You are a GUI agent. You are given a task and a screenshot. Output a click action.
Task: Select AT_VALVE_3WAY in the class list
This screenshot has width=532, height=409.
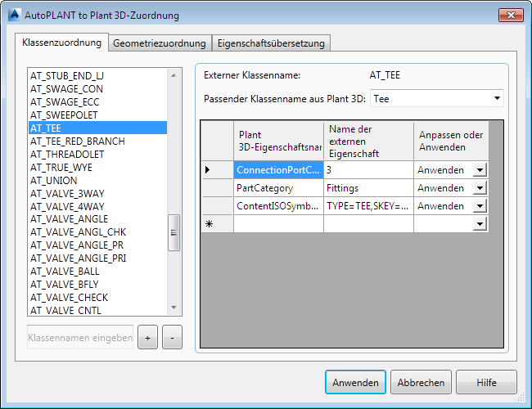click(97, 193)
